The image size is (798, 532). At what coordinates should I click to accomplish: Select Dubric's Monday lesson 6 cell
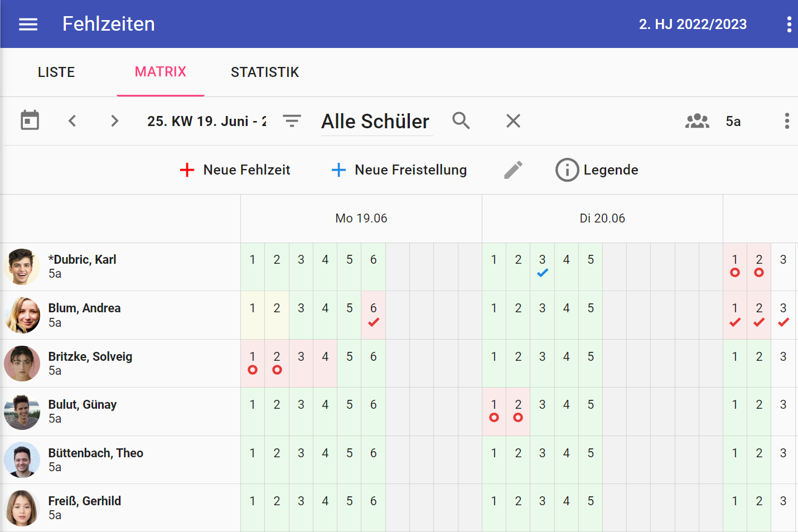(373, 267)
